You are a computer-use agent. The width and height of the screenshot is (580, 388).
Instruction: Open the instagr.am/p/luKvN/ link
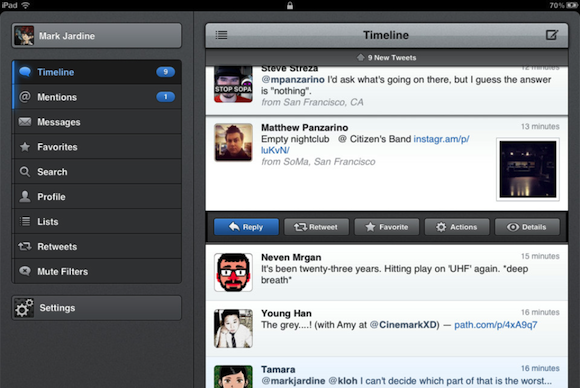[441, 139]
